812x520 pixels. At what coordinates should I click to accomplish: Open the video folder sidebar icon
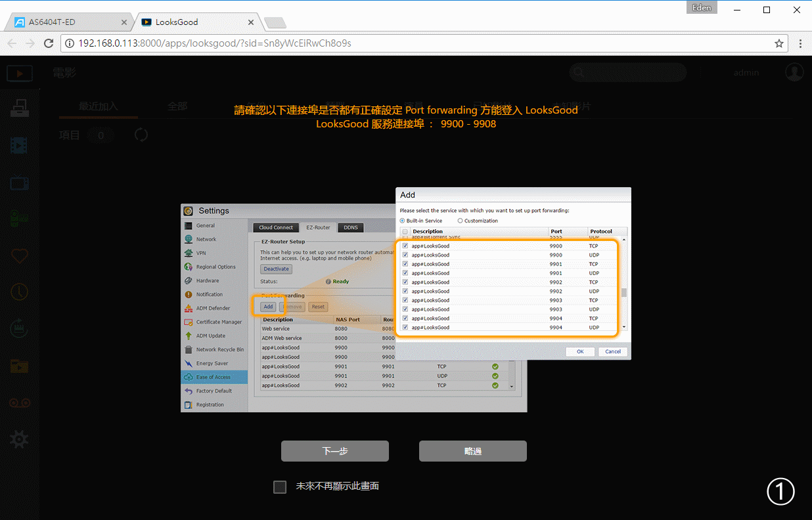(20, 365)
